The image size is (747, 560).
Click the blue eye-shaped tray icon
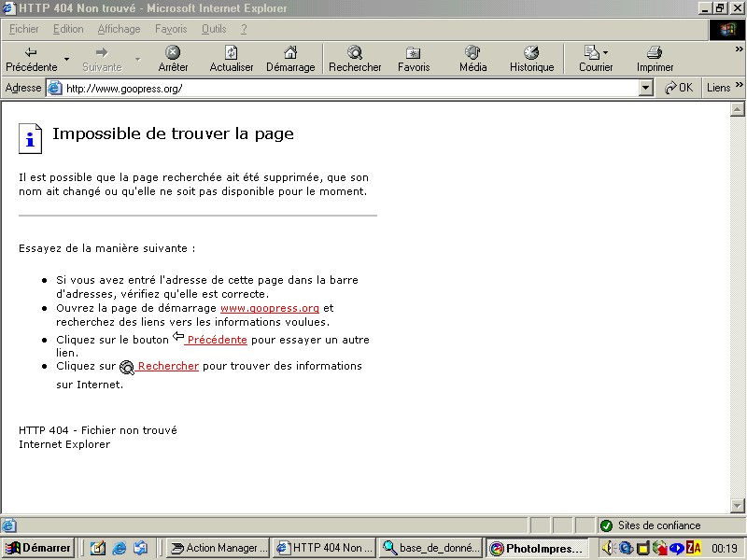[x=676, y=549]
